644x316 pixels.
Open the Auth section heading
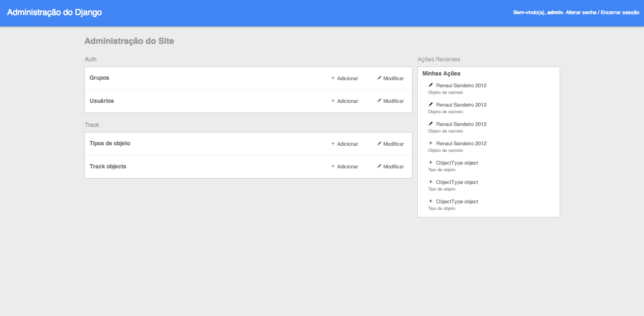pyautogui.click(x=91, y=59)
